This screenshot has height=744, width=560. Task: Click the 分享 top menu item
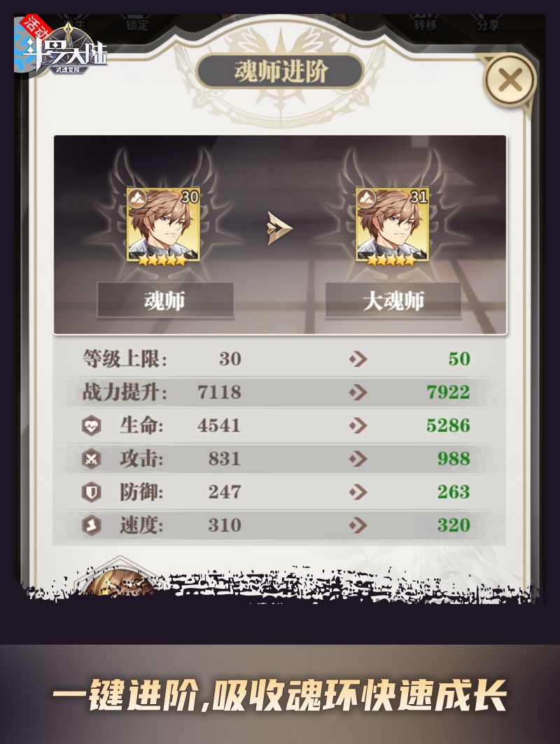click(488, 24)
